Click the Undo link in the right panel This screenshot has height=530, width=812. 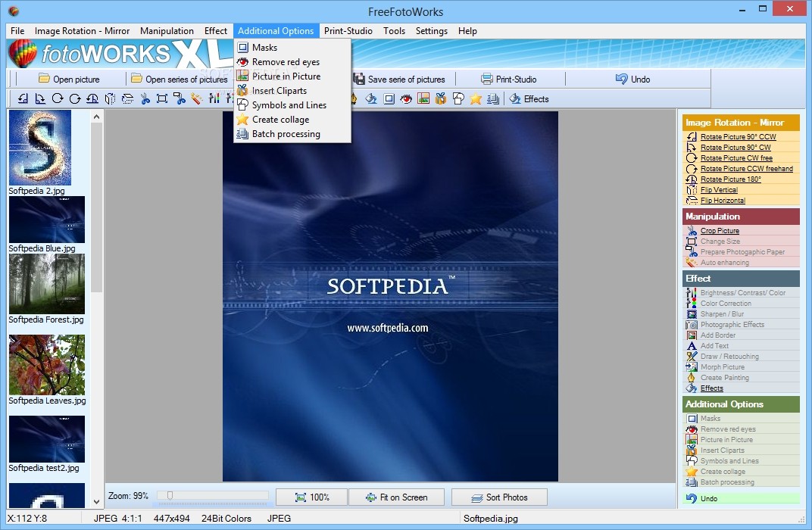(709, 498)
